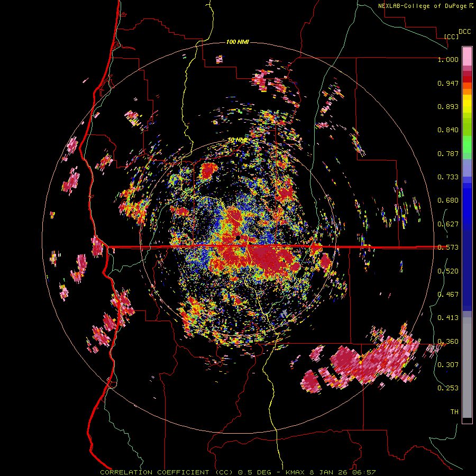
Task: Click the 0.947 scale value
Action: [448, 83]
